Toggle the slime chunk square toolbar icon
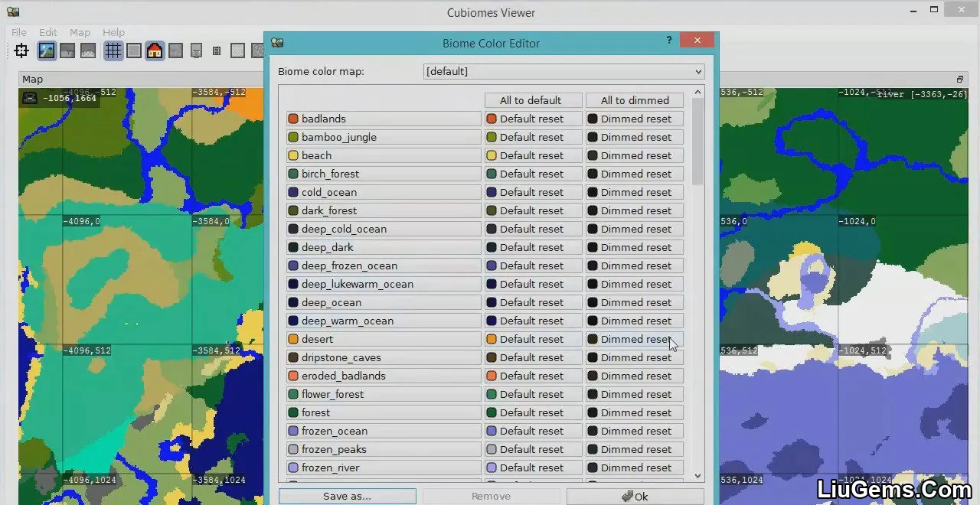This screenshot has width=980, height=505. click(x=134, y=51)
